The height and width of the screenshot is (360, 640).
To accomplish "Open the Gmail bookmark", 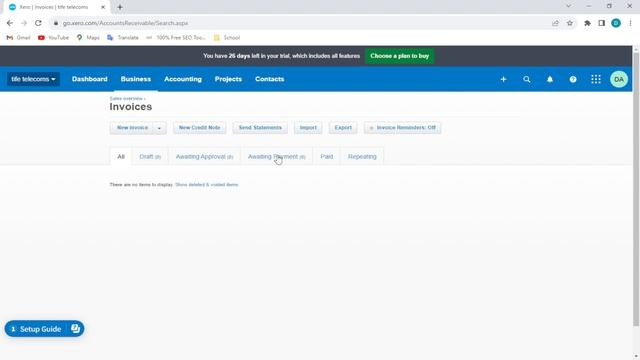I will (x=18, y=38).
